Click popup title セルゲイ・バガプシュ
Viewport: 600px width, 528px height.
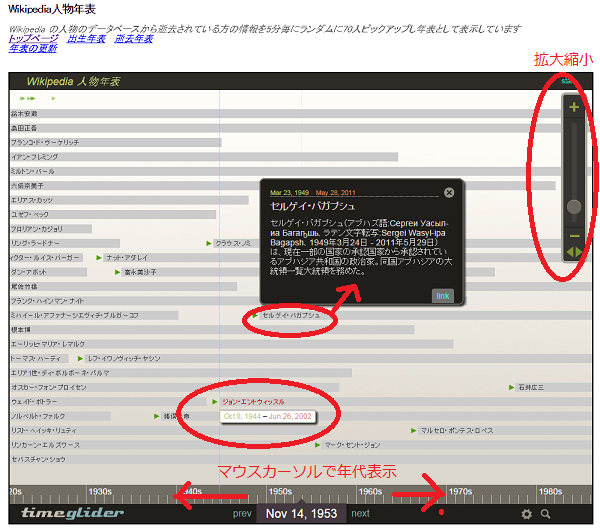(x=313, y=206)
